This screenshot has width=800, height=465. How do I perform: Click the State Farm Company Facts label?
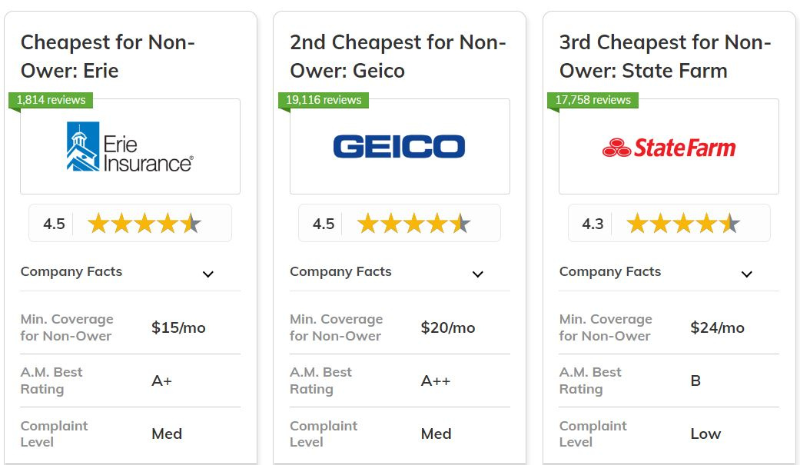coord(610,272)
